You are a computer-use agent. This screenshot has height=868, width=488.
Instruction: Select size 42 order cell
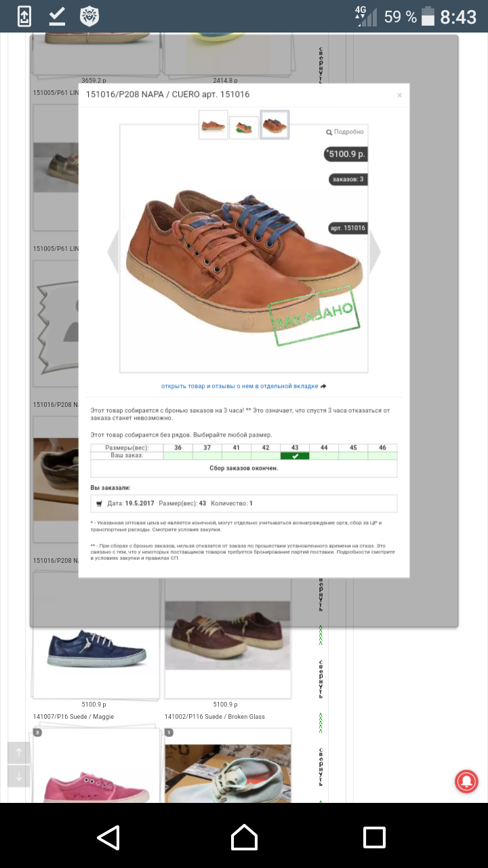[x=266, y=456]
